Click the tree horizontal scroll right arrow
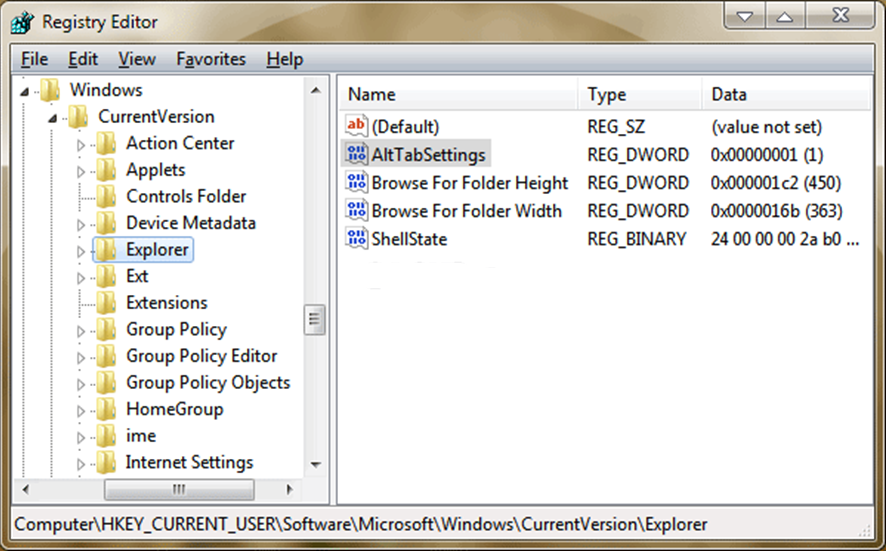887x553 pixels. click(x=289, y=489)
